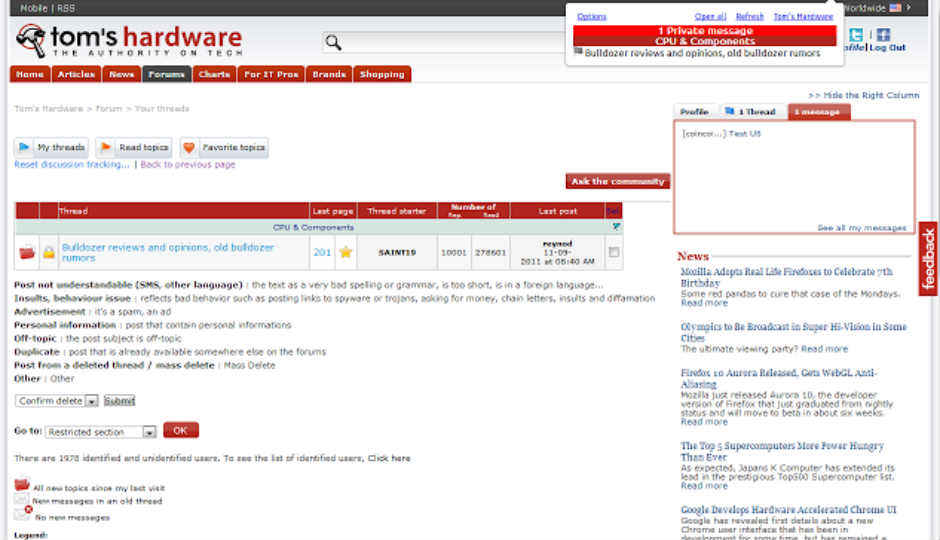This screenshot has height=540, width=940.
Task: Click the Tom's Hardware logo
Action: [129, 41]
